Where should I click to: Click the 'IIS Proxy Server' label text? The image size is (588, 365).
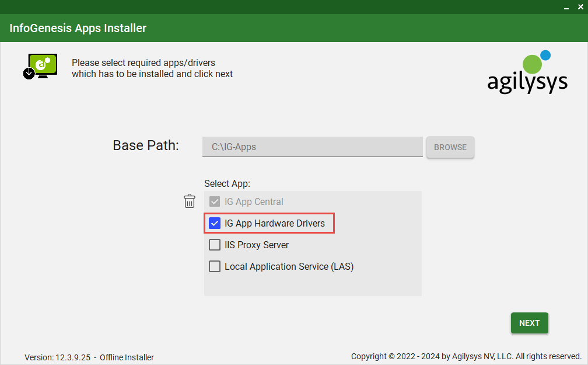pos(257,245)
